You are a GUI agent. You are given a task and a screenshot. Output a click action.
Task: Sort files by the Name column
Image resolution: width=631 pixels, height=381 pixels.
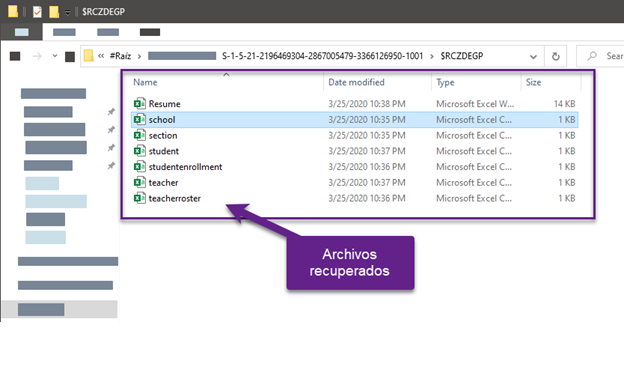pos(145,82)
